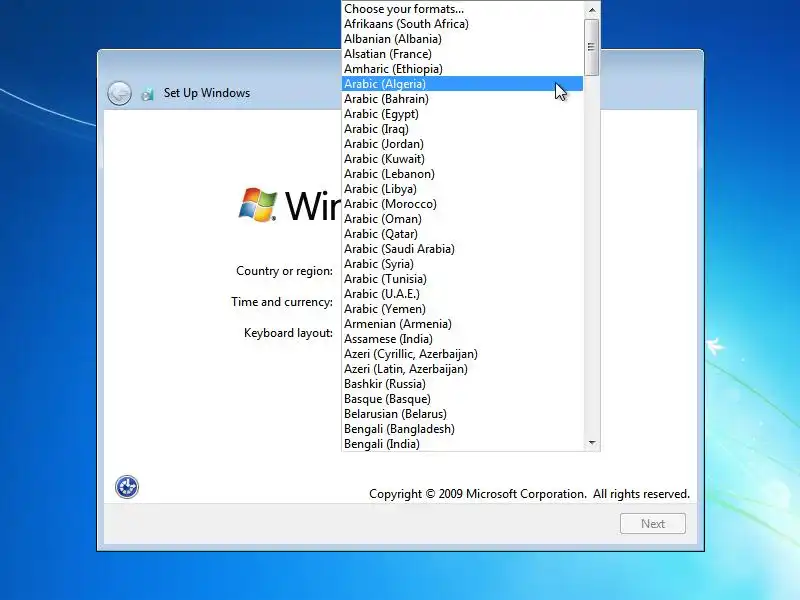Pick Azeri (Cyrillic, Azerbaijan)
The height and width of the screenshot is (600, 800).
[x=462, y=354]
